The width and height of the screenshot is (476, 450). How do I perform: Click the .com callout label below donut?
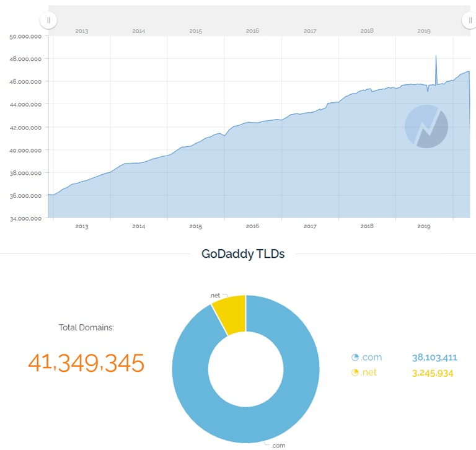point(278,446)
